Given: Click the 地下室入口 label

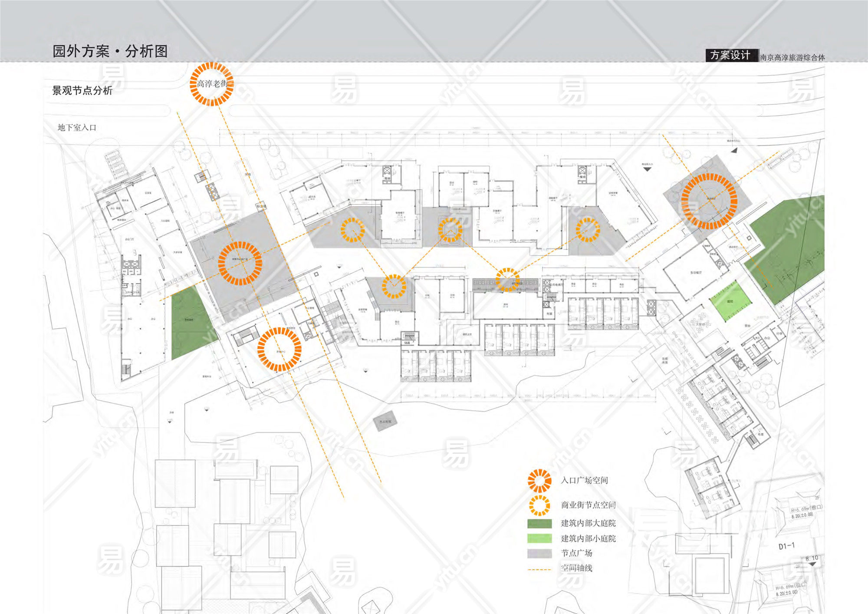Looking at the screenshot, I should 77,127.
